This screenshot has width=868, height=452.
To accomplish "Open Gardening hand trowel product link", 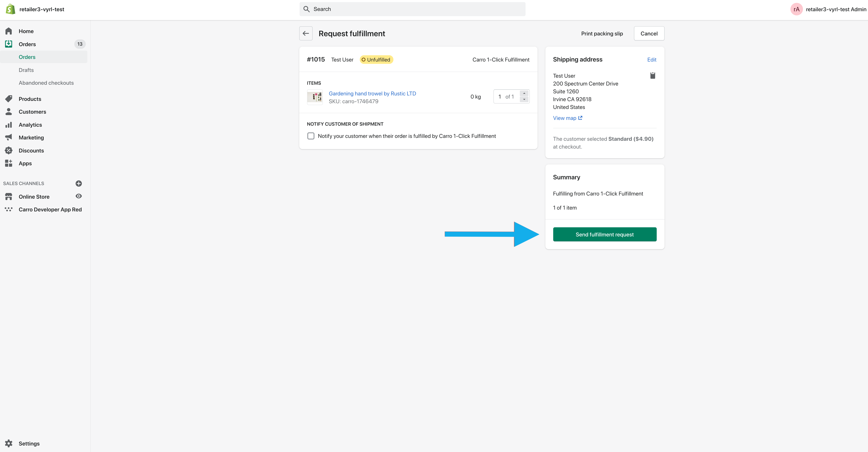I will click(x=372, y=93).
